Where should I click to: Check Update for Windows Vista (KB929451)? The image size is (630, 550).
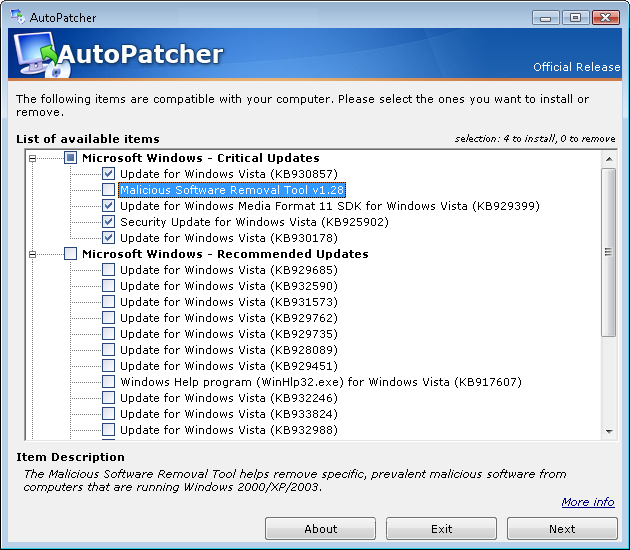(x=108, y=366)
